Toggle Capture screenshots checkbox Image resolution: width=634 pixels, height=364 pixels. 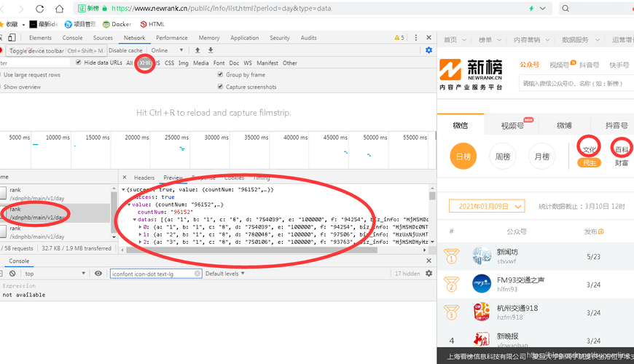[x=220, y=87]
